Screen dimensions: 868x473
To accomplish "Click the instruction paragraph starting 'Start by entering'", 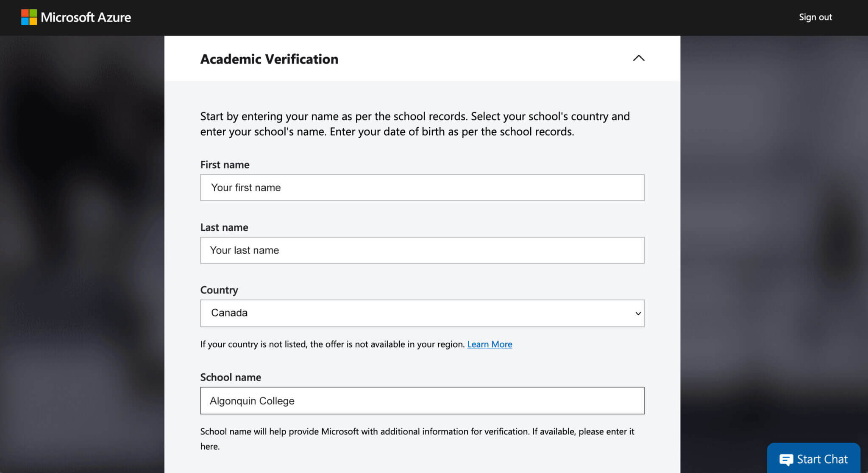I will click(x=415, y=124).
